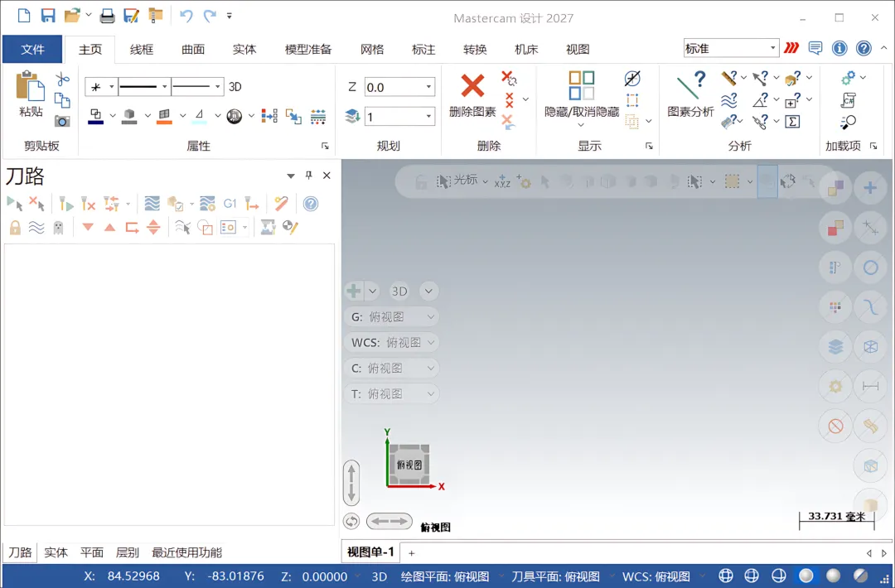Open the 最近使用功能 bottom tab
The image size is (895, 588).
[186, 552]
